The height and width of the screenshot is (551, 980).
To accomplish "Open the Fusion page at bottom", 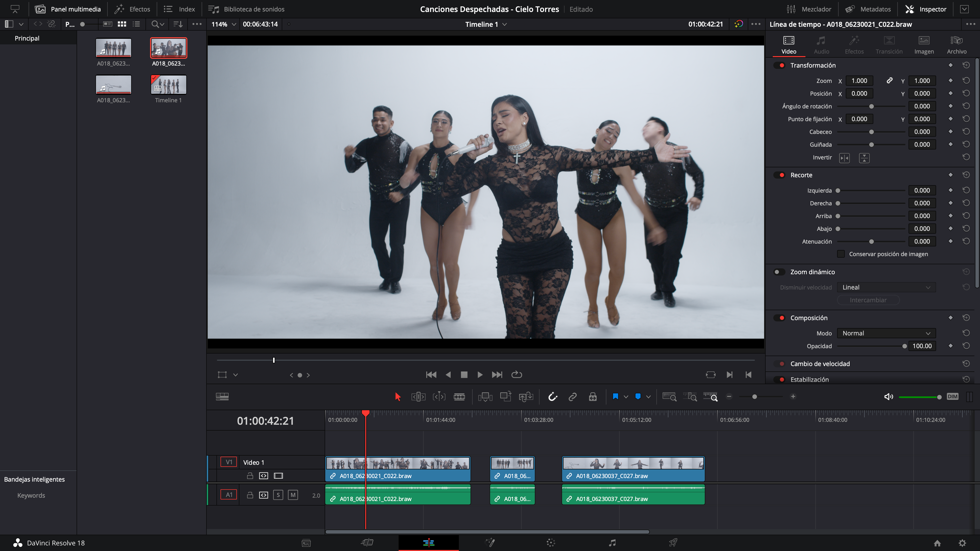I will (490, 543).
